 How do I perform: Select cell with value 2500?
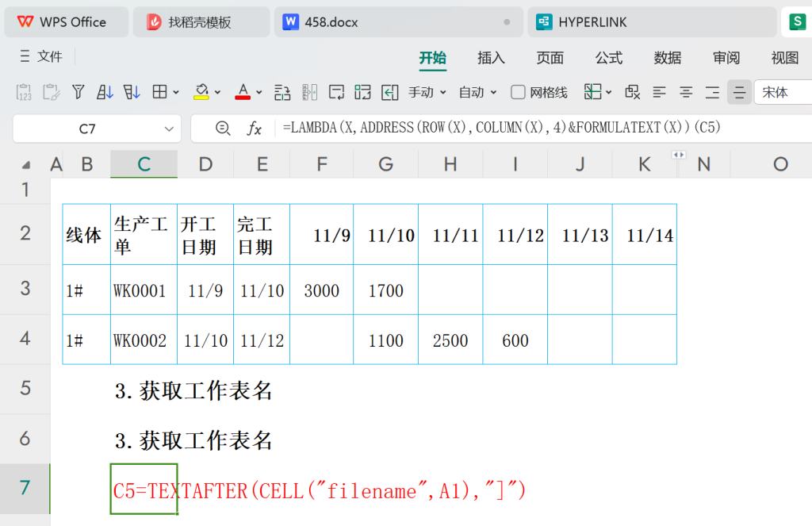pyautogui.click(x=450, y=340)
